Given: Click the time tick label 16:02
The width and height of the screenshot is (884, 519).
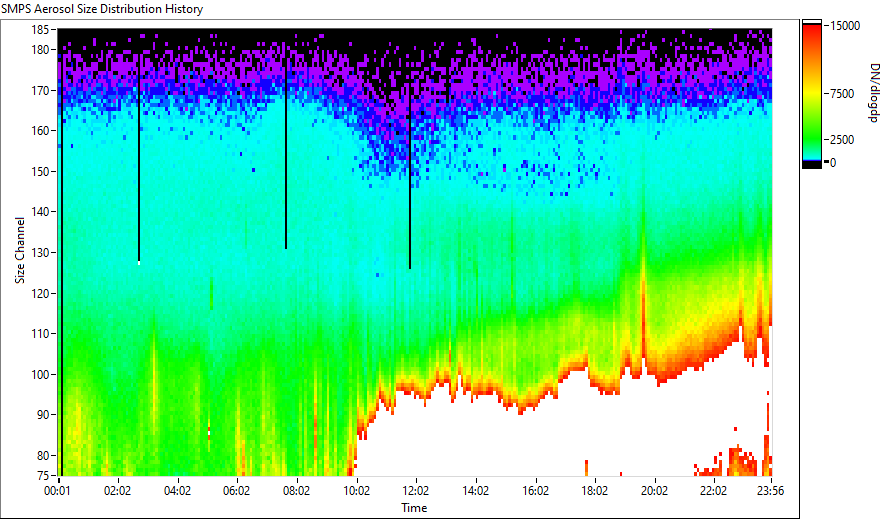Looking at the screenshot, I should tap(535, 491).
